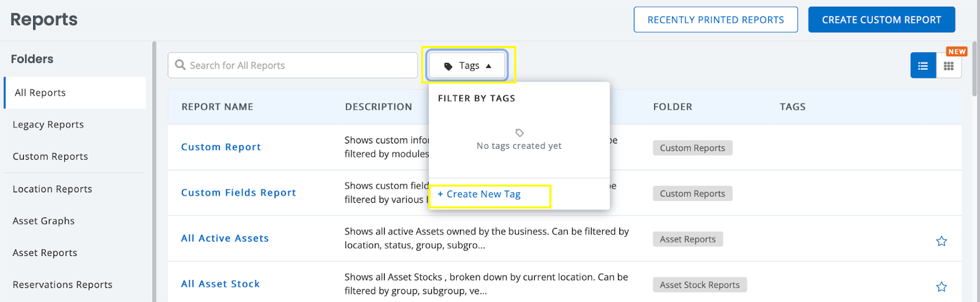Collapse the Tags dropdown arrow
The height and width of the screenshot is (302, 980).
489,66
